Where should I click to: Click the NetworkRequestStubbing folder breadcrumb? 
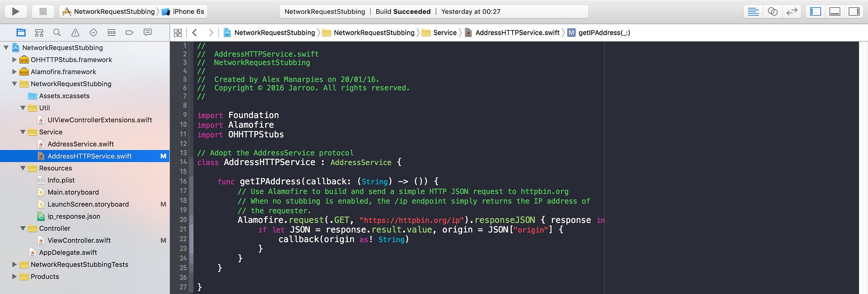tap(368, 33)
